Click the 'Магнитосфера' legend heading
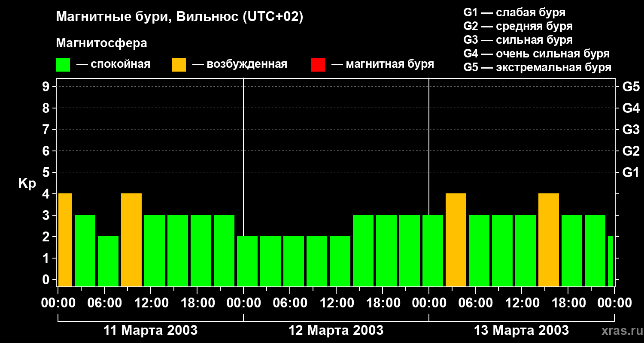 pyautogui.click(x=101, y=43)
